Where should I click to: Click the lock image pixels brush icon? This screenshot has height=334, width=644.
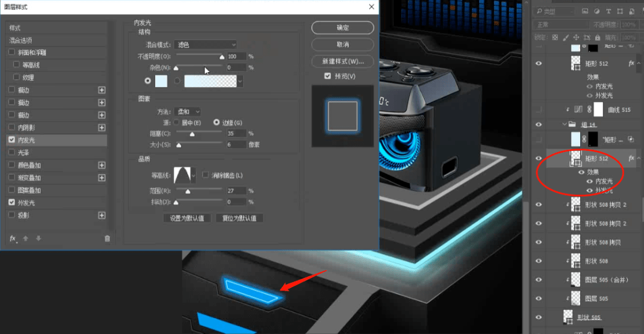(566, 38)
